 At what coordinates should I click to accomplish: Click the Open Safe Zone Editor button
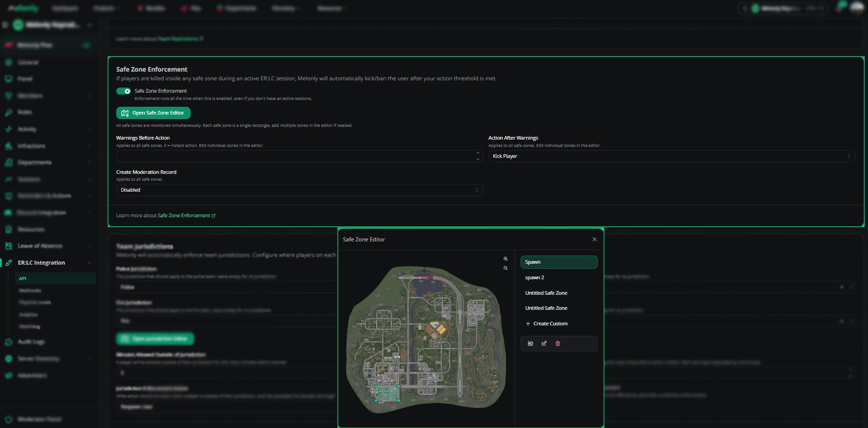click(153, 113)
